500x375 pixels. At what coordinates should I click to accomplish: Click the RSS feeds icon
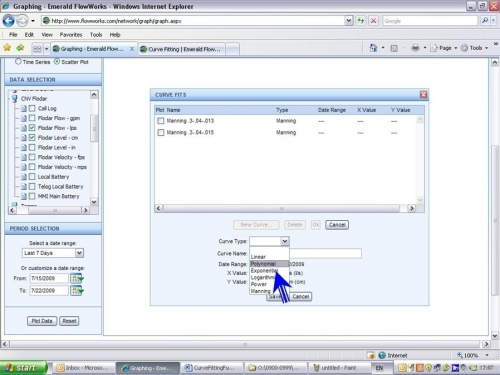tap(394, 48)
